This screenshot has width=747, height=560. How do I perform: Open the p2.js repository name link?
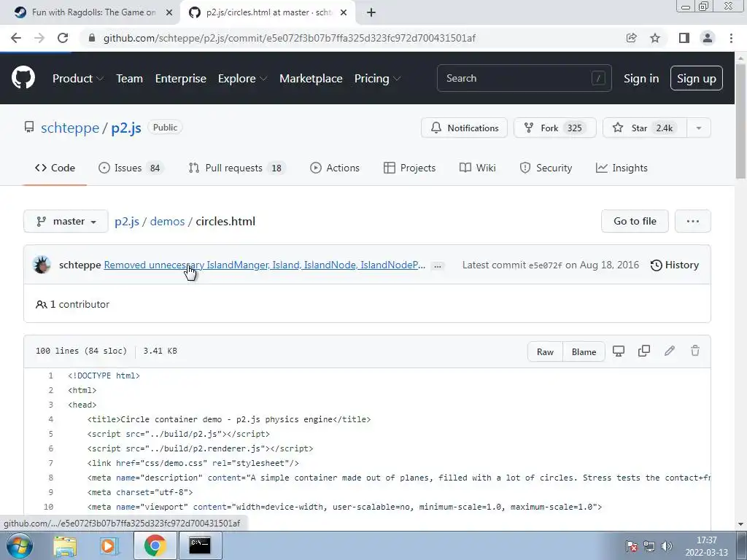[126, 128]
